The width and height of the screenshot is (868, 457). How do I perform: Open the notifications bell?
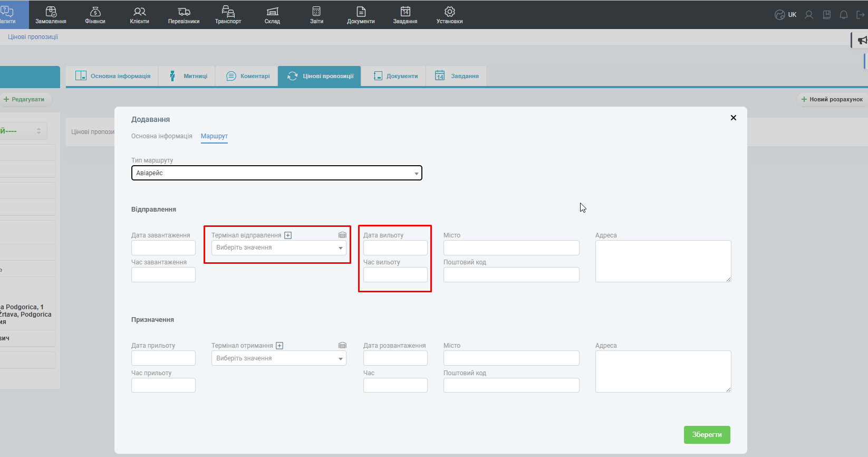(x=844, y=15)
